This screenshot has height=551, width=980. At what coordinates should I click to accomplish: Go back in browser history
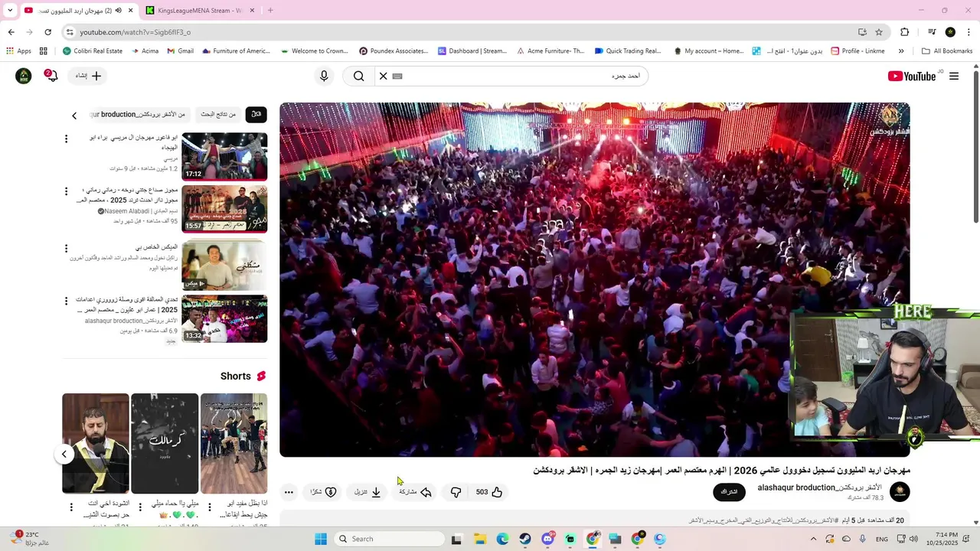tap(11, 32)
